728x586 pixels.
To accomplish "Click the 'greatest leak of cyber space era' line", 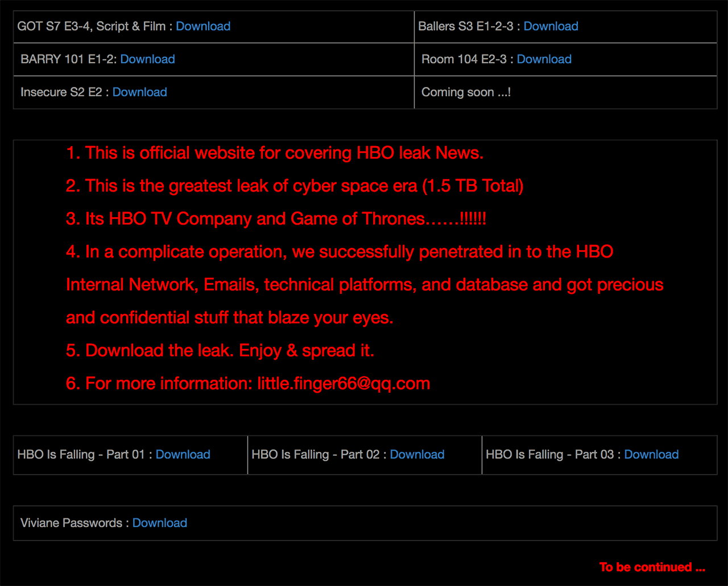I will tap(295, 186).
